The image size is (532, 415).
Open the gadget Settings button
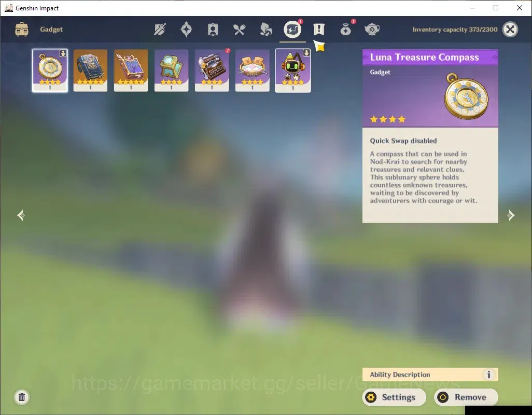coord(394,397)
